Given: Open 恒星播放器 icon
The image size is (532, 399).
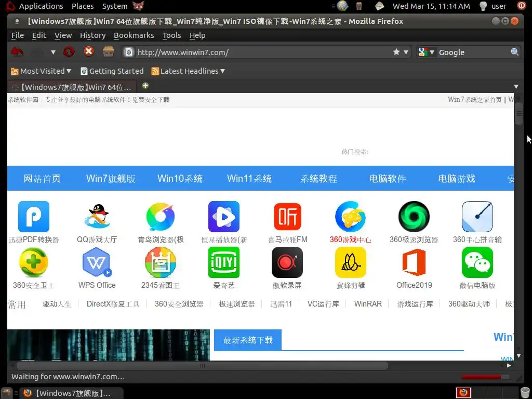Looking at the screenshot, I should [x=224, y=217].
